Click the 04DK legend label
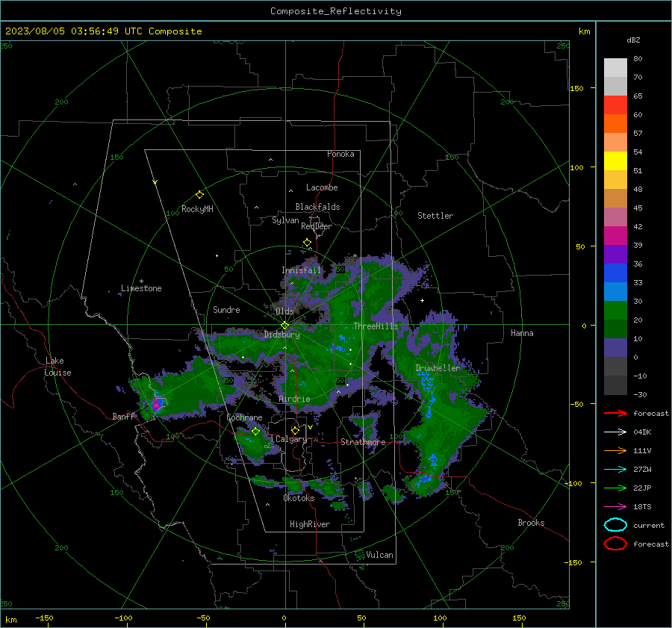This screenshot has height=628, width=672. pyautogui.click(x=642, y=432)
